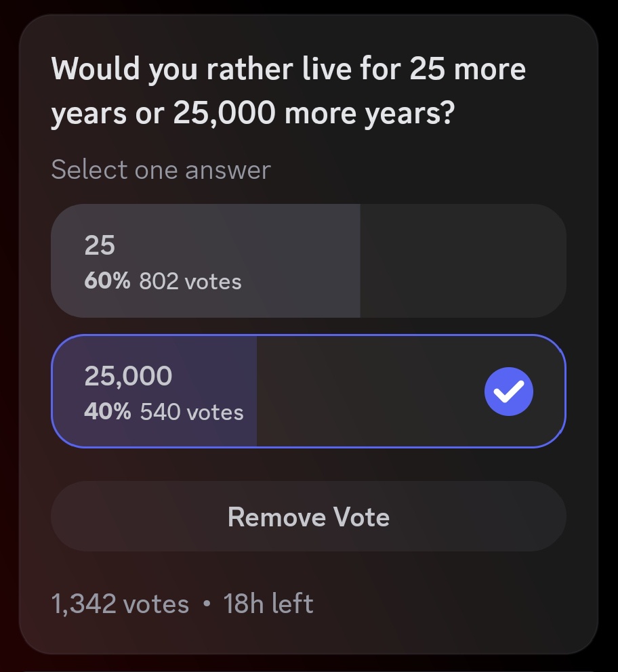The height and width of the screenshot is (672, 618).
Task: Click the 540 votes count label
Action: tap(192, 411)
